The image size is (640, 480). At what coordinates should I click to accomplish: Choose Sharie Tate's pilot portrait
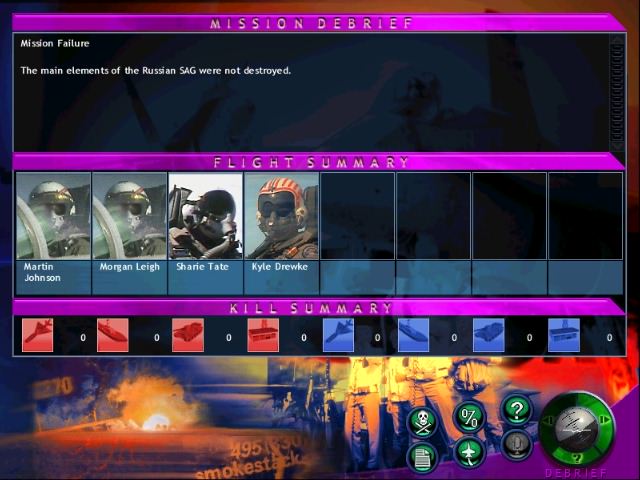tap(206, 216)
